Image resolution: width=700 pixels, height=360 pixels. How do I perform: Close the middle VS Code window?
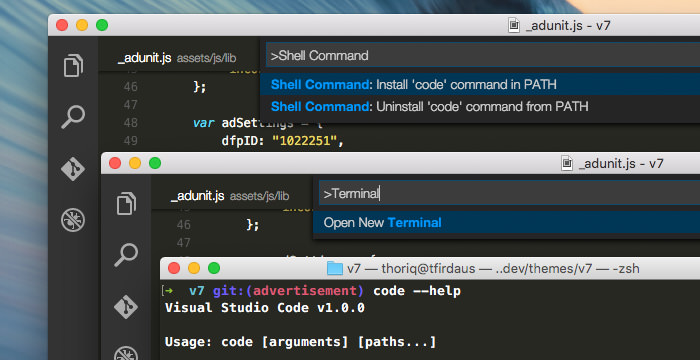(115, 163)
